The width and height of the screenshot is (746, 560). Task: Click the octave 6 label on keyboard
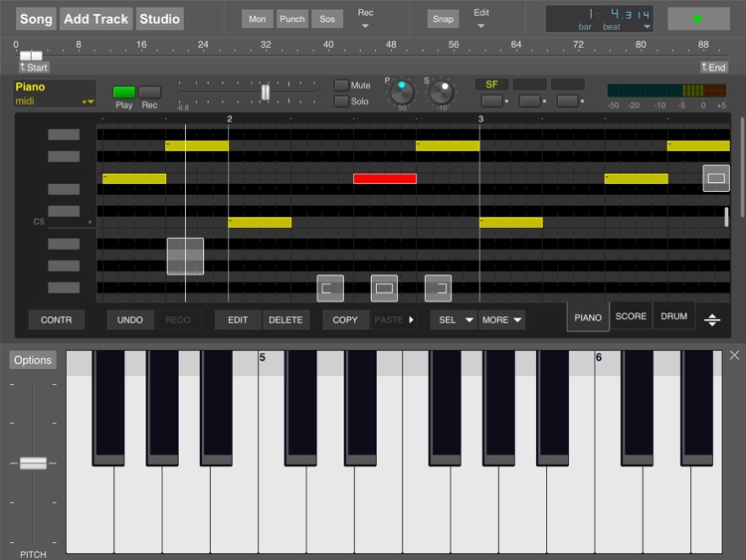pos(599,357)
